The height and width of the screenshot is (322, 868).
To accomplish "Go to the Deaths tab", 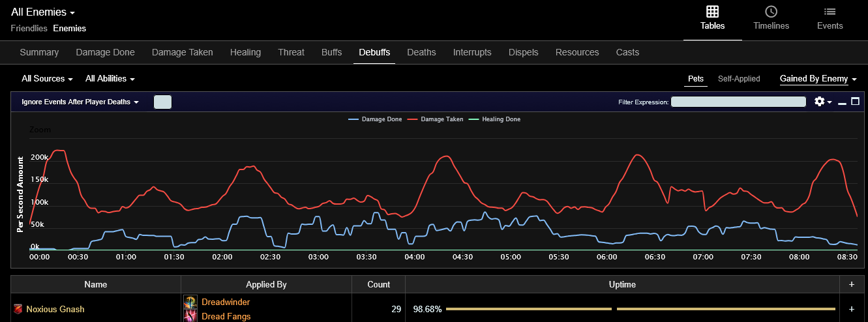I will (x=421, y=52).
